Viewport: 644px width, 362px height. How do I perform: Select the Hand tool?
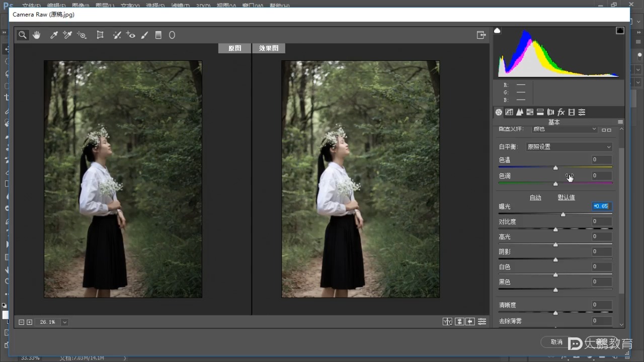point(37,35)
